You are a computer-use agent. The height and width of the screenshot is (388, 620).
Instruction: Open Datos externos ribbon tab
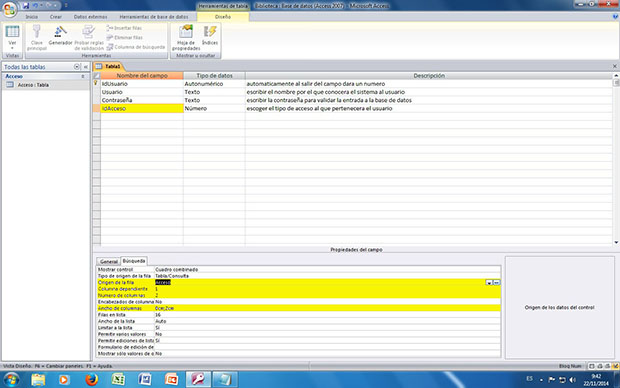91,17
